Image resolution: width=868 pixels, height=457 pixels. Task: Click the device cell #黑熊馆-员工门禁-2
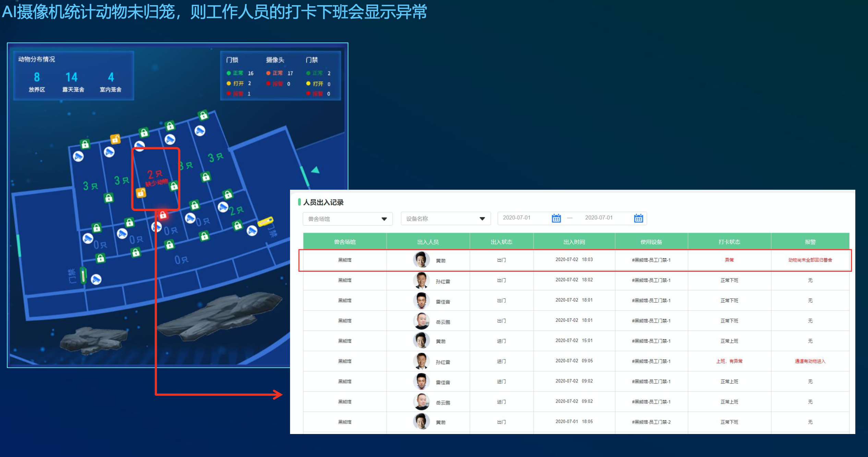click(651, 422)
